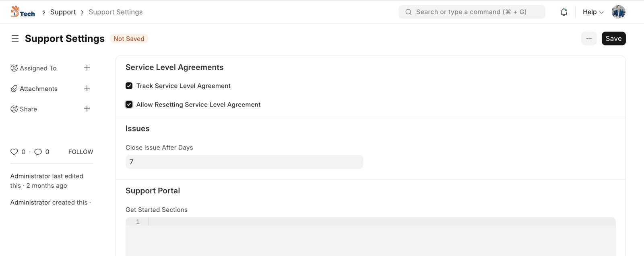This screenshot has width=644, height=256.
Task: Click inside Get Started Sections code editor
Action: point(378,237)
